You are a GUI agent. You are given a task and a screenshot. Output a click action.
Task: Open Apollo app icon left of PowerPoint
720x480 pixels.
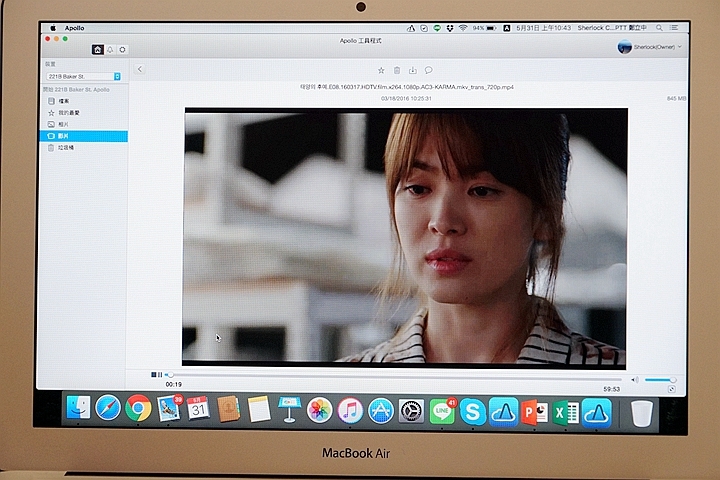tap(504, 412)
